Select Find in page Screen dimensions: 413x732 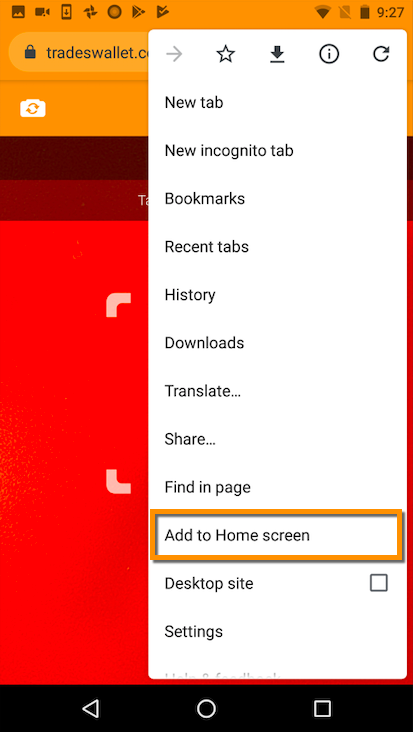point(277,487)
